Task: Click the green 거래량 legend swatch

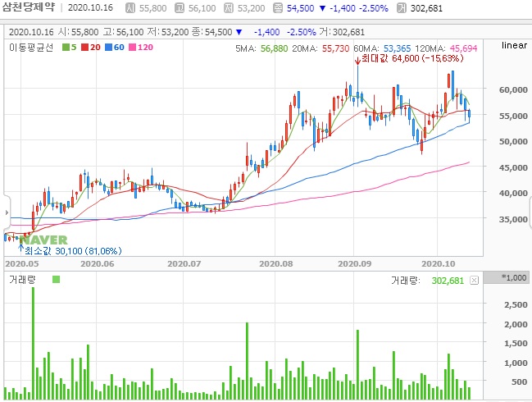Action: 57,280
